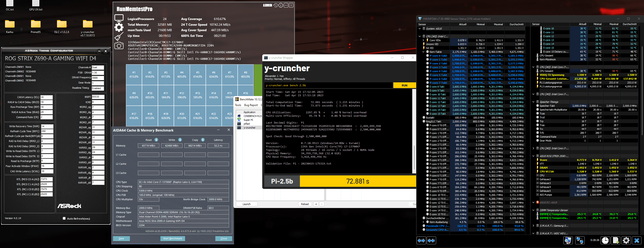This screenshot has width=644, height=248.
Task: Click RUN button in y-cruncher Wrapper
Action: (x=404, y=85)
